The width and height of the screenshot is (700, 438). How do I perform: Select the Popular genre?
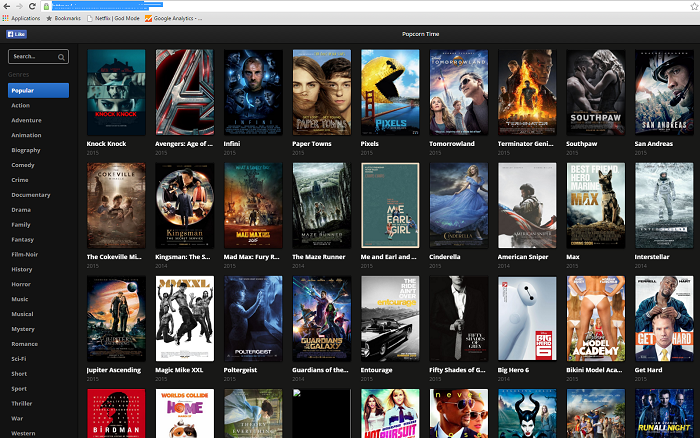tap(38, 90)
